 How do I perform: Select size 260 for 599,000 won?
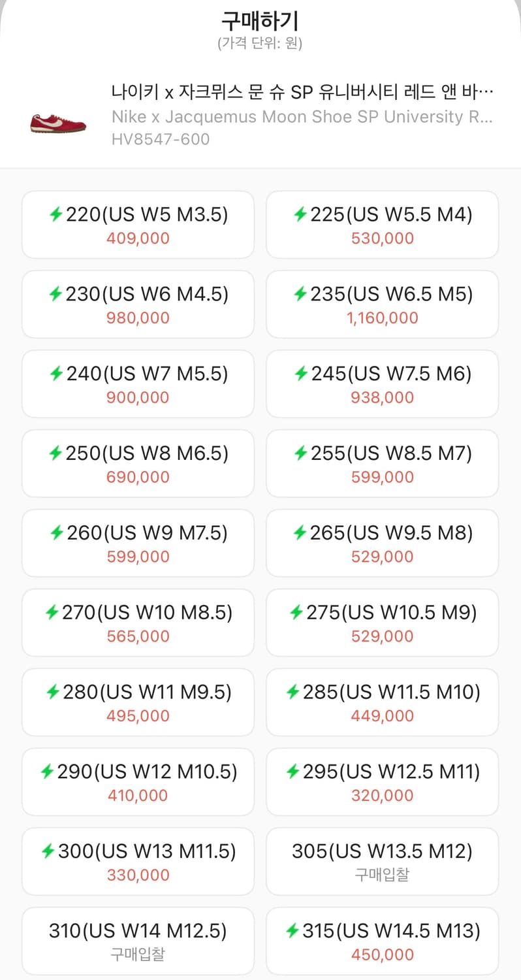(138, 543)
